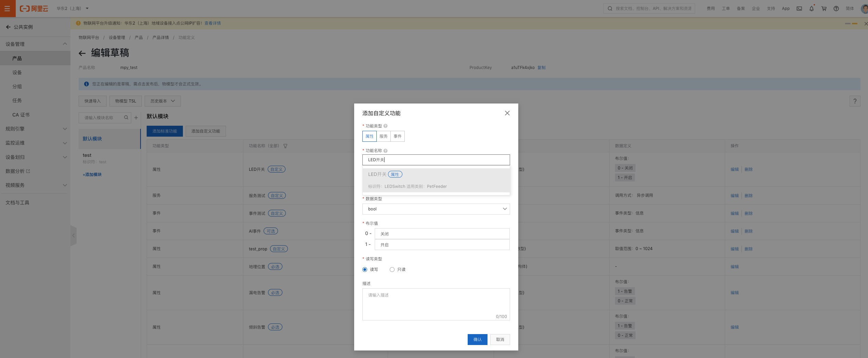868x358 pixels.
Task: Edit the LED开关 row
Action: click(x=735, y=169)
